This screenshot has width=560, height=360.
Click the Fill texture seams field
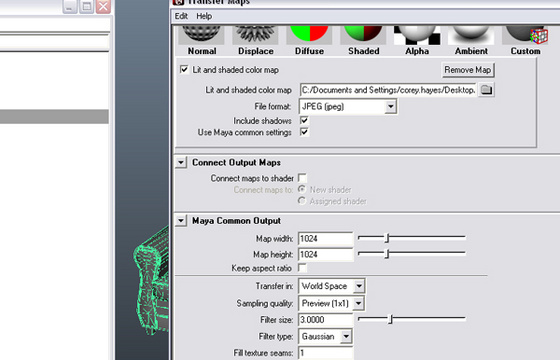pyautogui.click(x=325, y=353)
